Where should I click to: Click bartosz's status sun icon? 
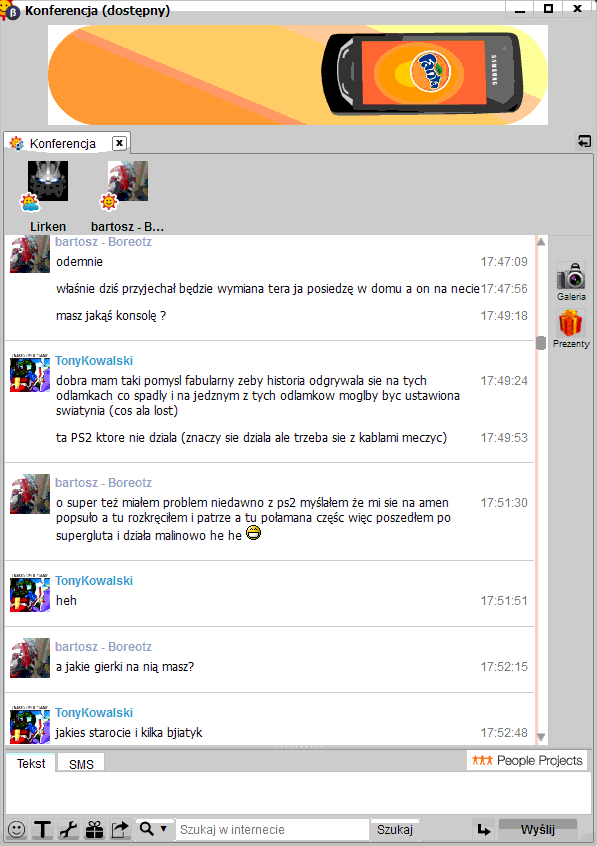(109, 202)
